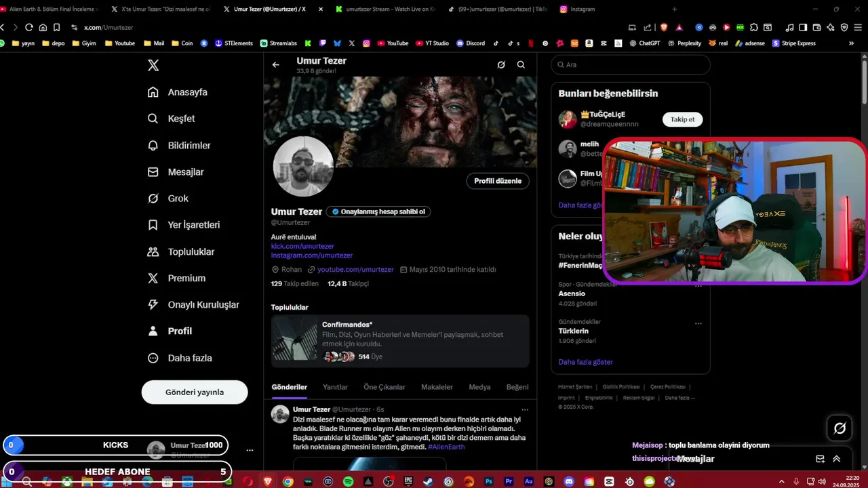Image resolution: width=868 pixels, height=488 pixels.
Task: Open kick.com/umurtezer link
Action: (x=302, y=247)
